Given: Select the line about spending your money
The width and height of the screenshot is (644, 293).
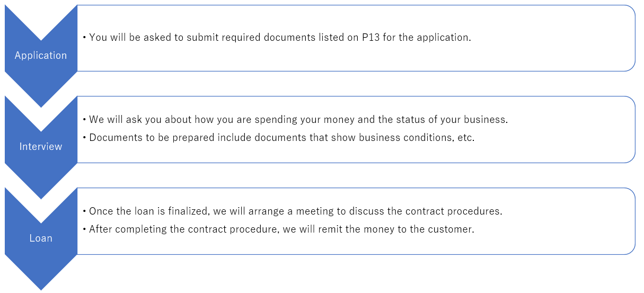Looking at the screenshot, I should tap(295, 120).
